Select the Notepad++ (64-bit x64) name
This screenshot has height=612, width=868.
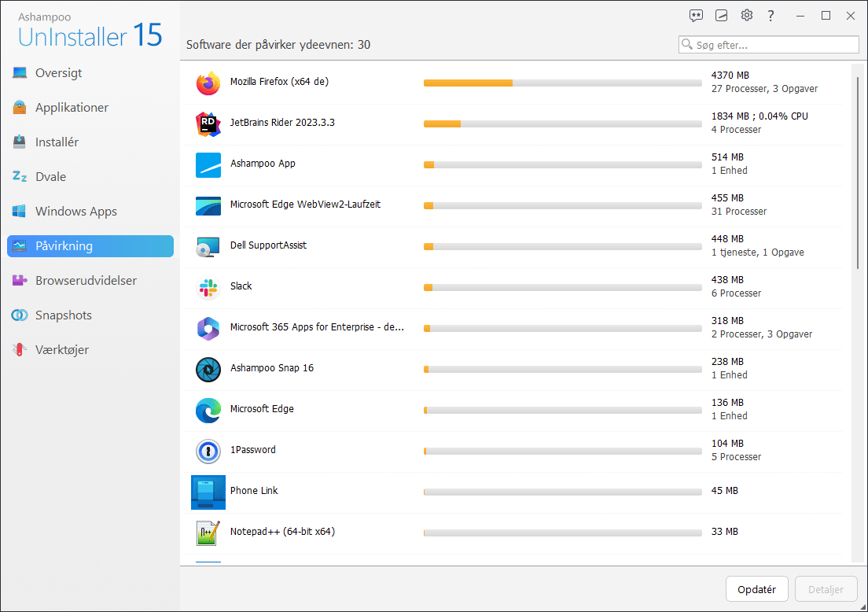[x=282, y=532]
